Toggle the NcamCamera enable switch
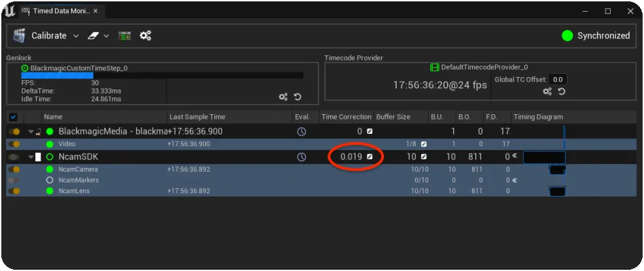 14,169
